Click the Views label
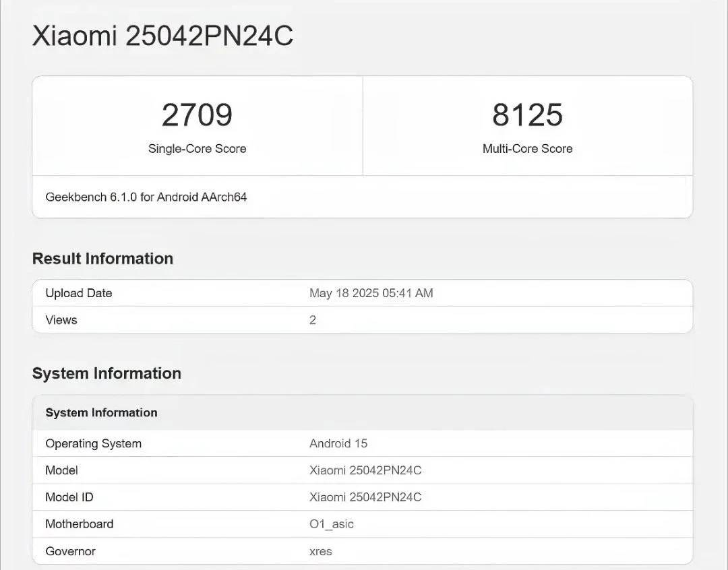 pos(61,320)
